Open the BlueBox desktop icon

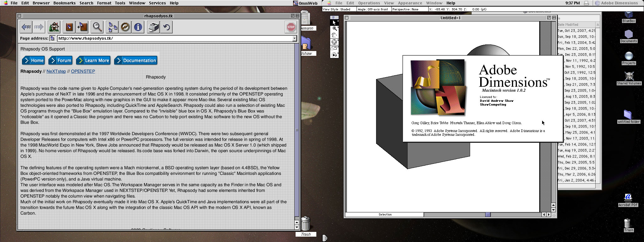tap(629, 17)
